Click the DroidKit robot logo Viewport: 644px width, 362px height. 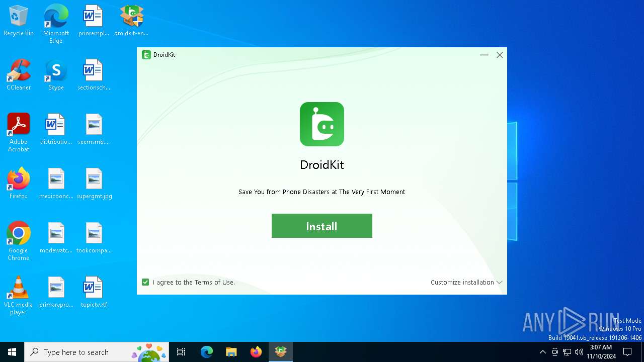[x=322, y=124]
